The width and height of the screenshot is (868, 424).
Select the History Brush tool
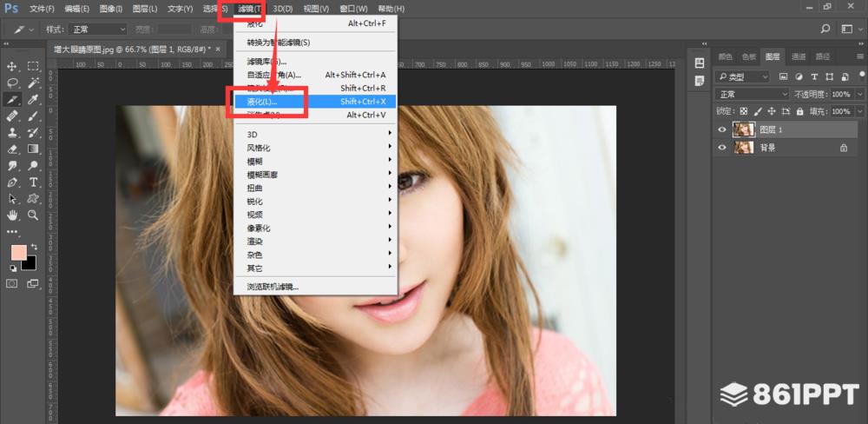click(x=33, y=132)
